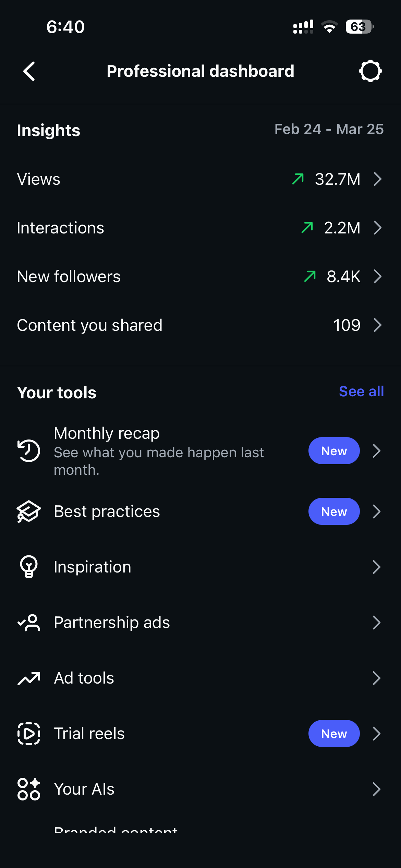Tap New badge beside Monthly recap
Viewport: 401px width, 868px height.
pyautogui.click(x=334, y=451)
